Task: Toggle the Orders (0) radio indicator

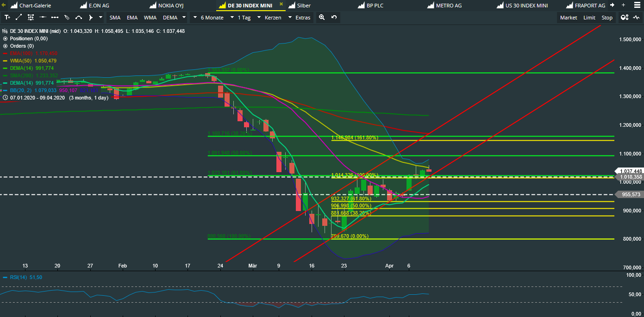Action: [5, 46]
